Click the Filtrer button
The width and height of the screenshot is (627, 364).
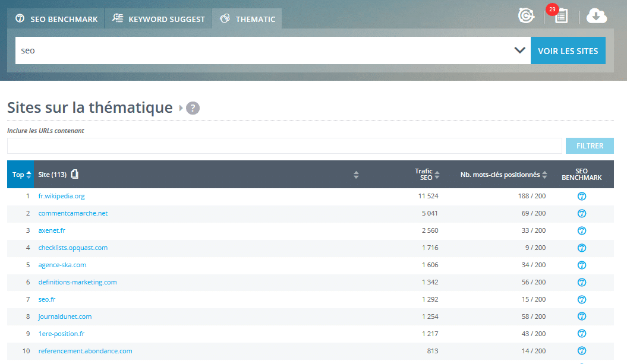click(590, 146)
